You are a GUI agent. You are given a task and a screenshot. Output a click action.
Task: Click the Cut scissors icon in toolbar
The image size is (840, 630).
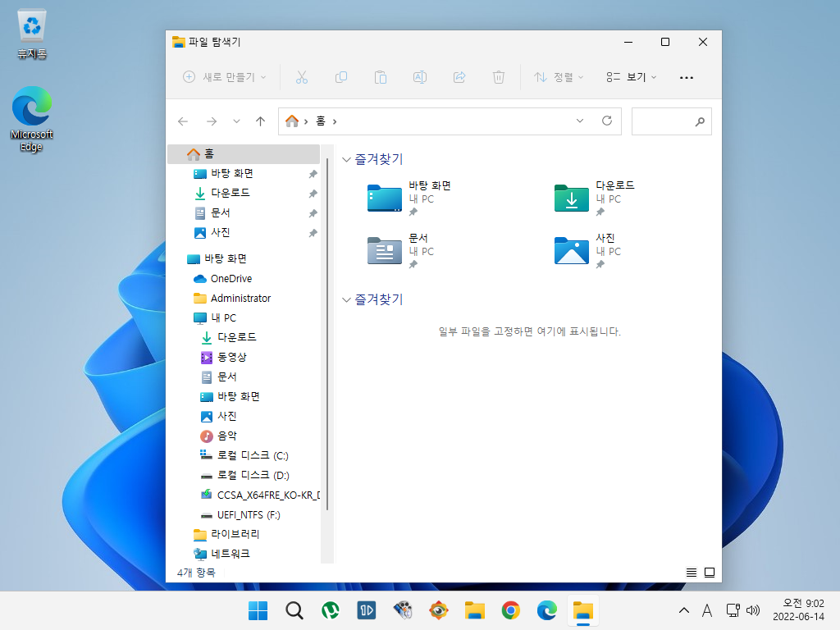(x=302, y=77)
